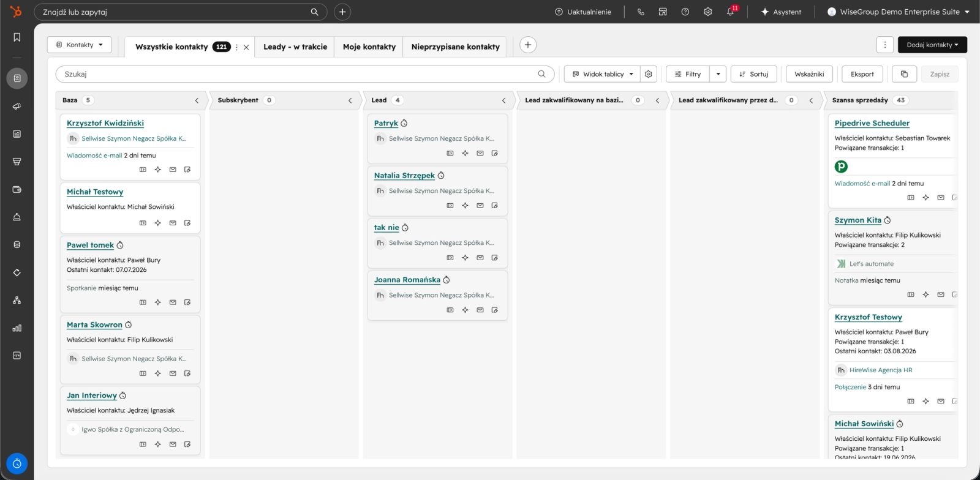980x480 pixels.
Task: Click email icon on Michał Testowy card
Action: pos(173,223)
